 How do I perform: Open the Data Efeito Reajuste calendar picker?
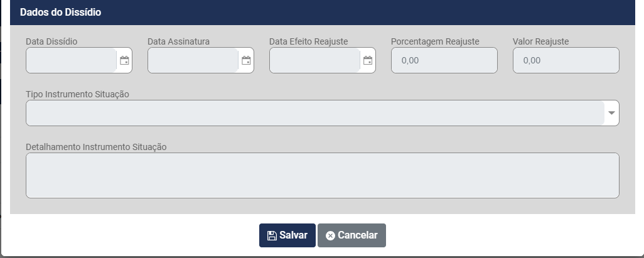[368, 61]
